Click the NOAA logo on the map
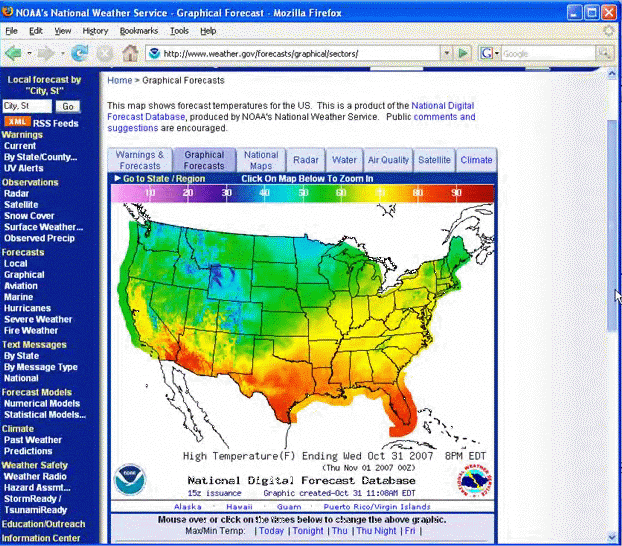 pos(130,479)
